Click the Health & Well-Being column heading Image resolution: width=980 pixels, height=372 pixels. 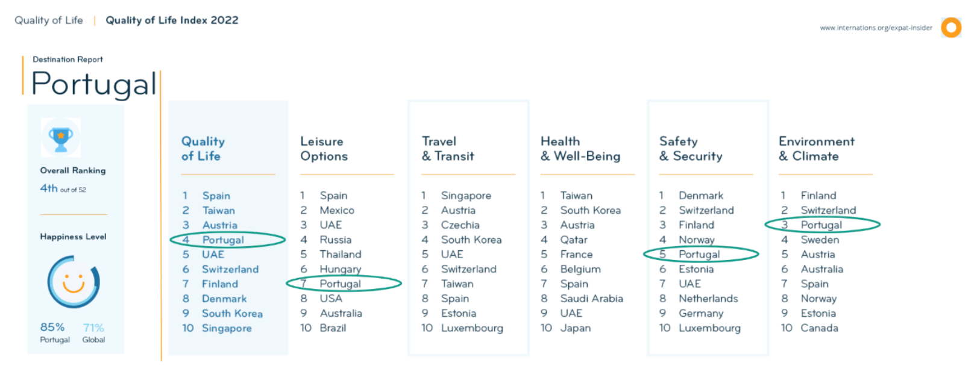[x=580, y=149]
